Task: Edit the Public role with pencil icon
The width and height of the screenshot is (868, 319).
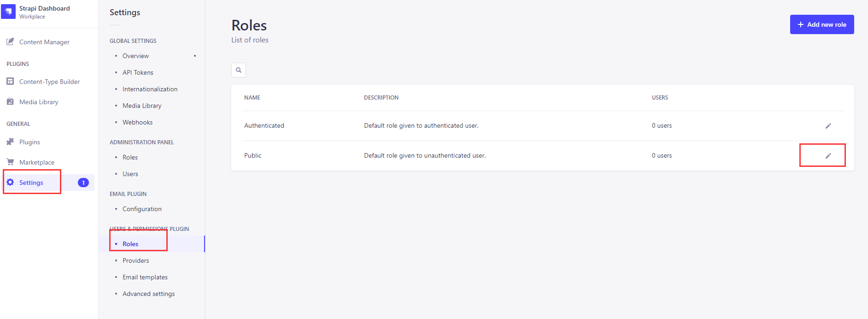Action: (828, 155)
